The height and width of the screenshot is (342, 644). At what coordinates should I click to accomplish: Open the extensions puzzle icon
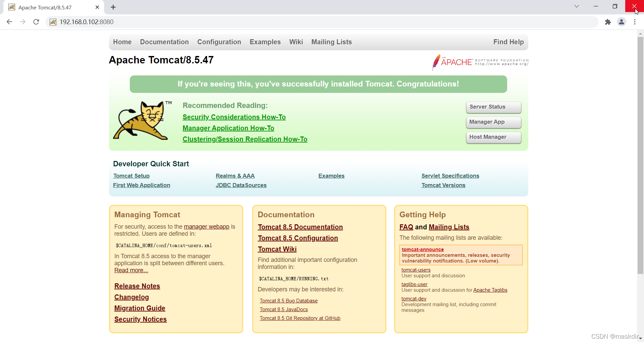608,22
